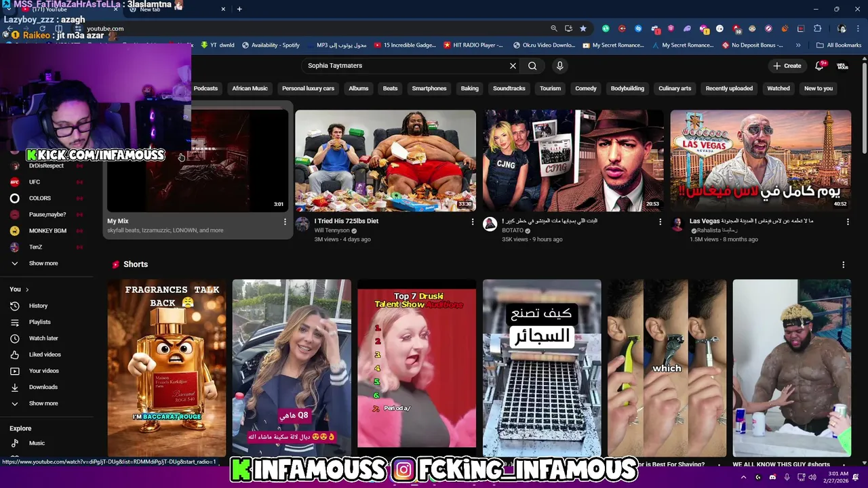The width and height of the screenshot is (868, 488).
Task: Select the Baking filter chip
Action: click(x=469, y=88)
